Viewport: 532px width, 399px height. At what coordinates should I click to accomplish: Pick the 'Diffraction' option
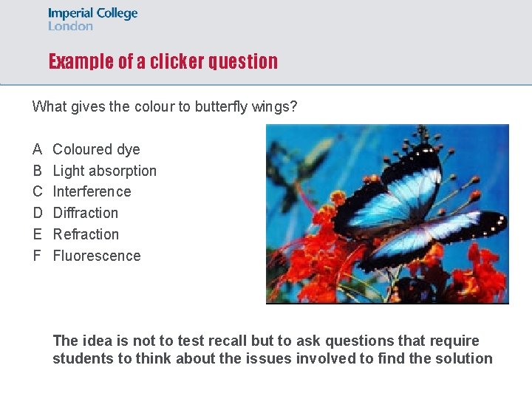click(x=86, y=213)
